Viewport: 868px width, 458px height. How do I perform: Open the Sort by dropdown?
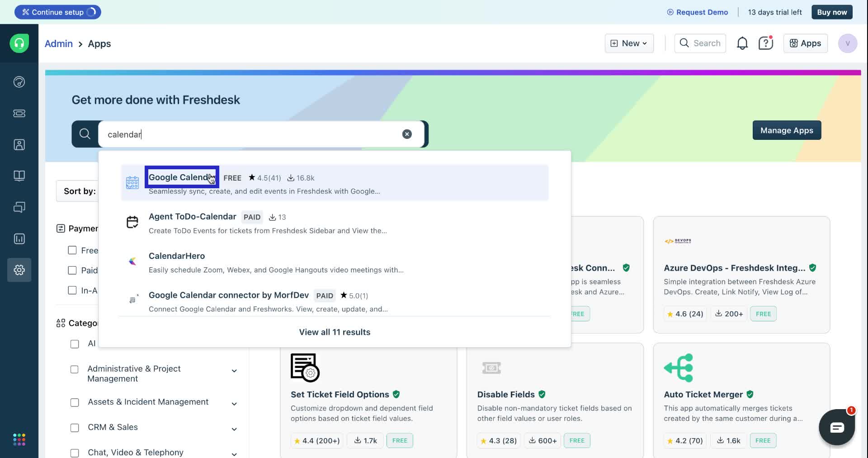(x=77, y=191)
